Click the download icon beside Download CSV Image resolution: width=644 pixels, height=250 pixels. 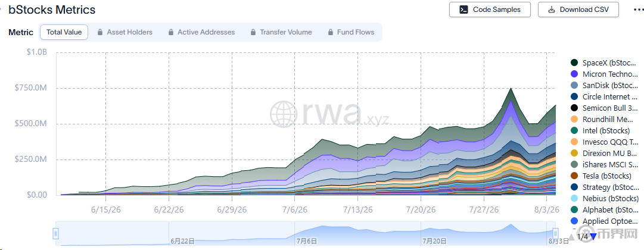552,10
